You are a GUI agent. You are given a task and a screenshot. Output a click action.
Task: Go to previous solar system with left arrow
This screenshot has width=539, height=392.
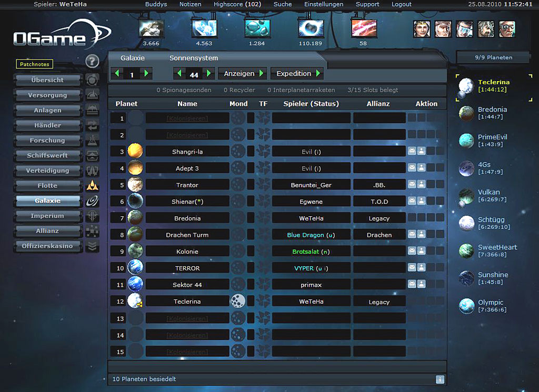(x=179, y=73)
